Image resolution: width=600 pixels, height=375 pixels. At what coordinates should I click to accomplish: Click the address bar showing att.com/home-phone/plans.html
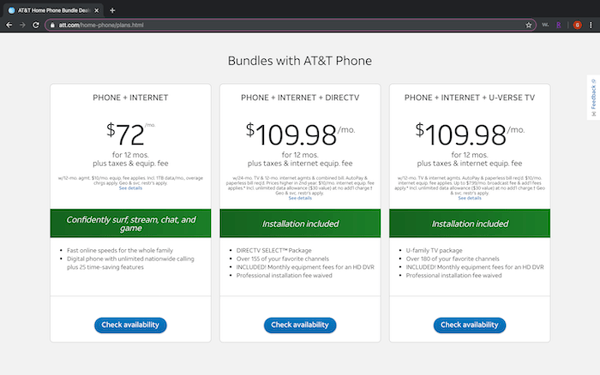[291, 25]
